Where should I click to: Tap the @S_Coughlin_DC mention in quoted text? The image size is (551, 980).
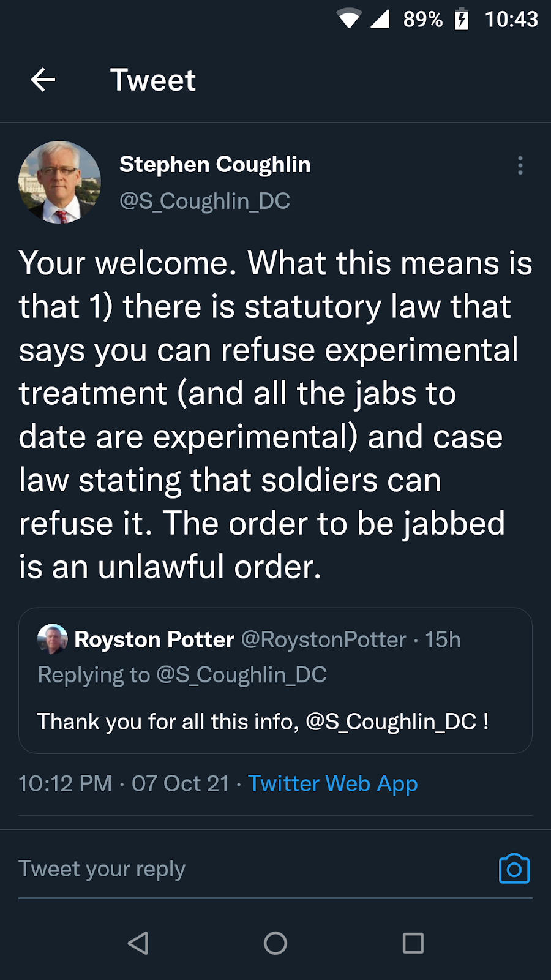point(391,722)
